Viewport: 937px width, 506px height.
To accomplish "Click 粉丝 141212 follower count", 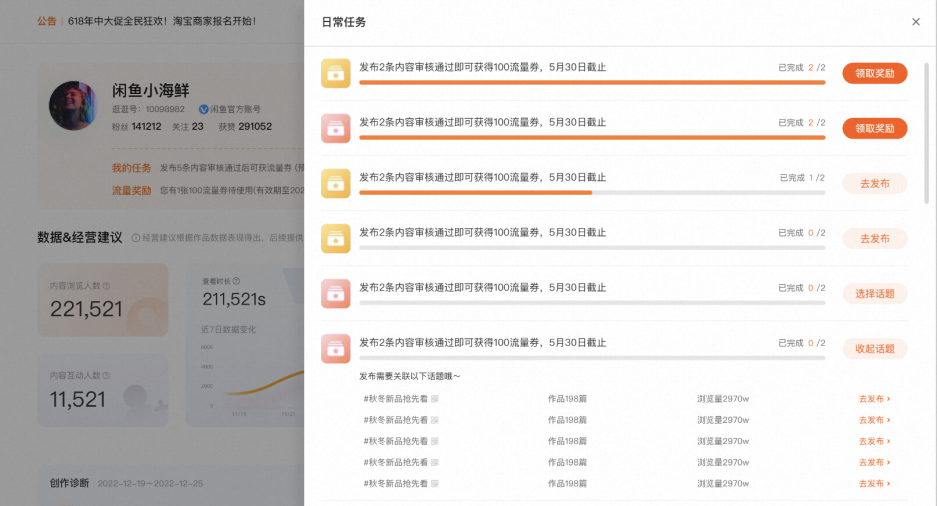I will [x=136, y=127].
